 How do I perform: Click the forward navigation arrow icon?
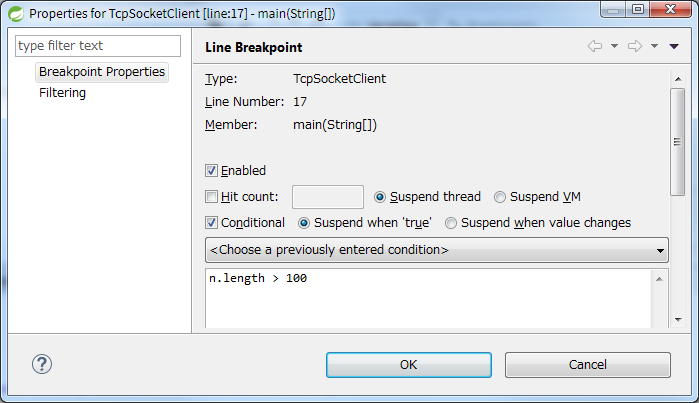pos(635,46)
